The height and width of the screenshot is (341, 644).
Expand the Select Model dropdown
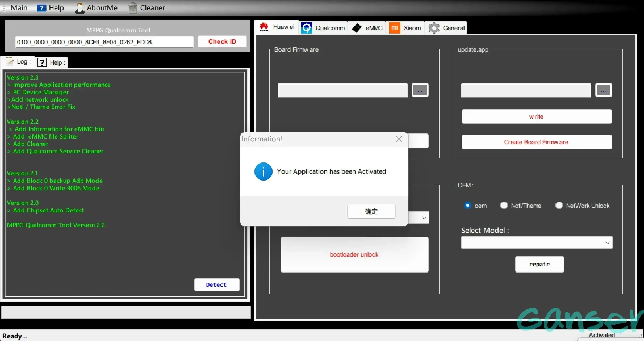(x=607, y=243)
